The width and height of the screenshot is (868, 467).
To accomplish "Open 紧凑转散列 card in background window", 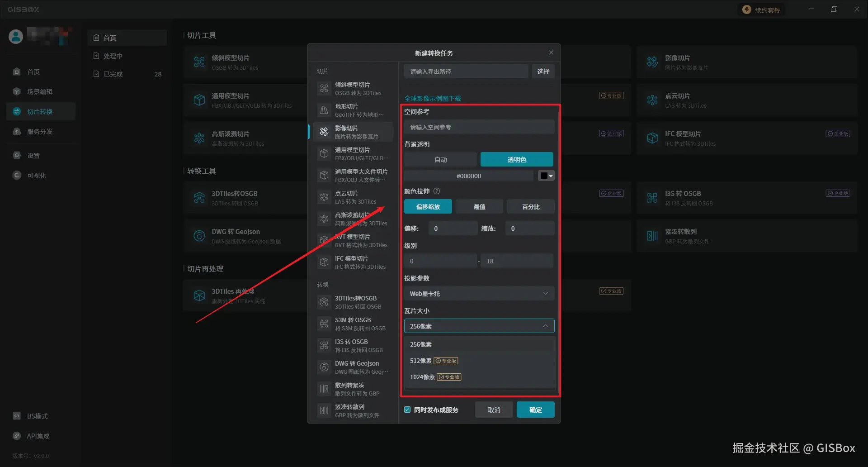I will coord(747,236).
